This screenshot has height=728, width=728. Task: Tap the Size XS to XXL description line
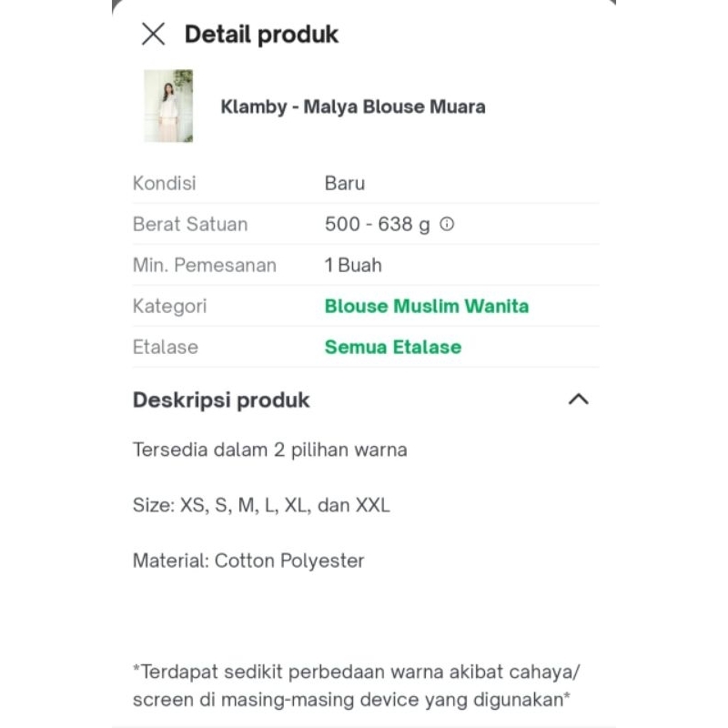261,505
